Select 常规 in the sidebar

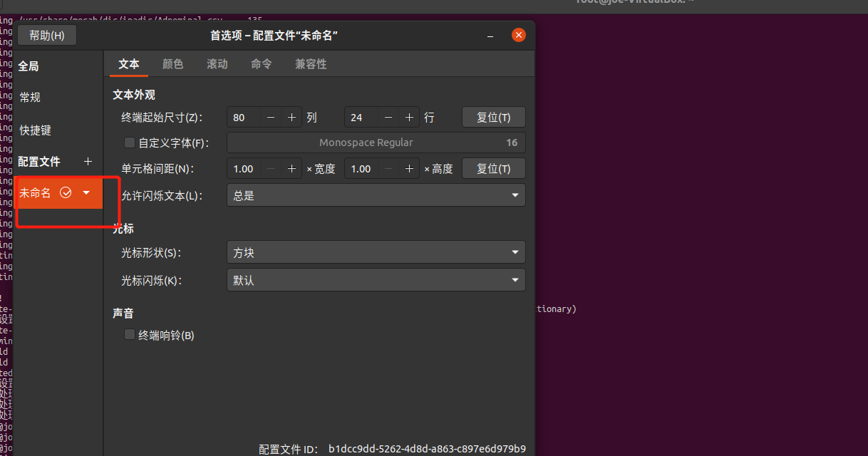click(x=30, y=98)
